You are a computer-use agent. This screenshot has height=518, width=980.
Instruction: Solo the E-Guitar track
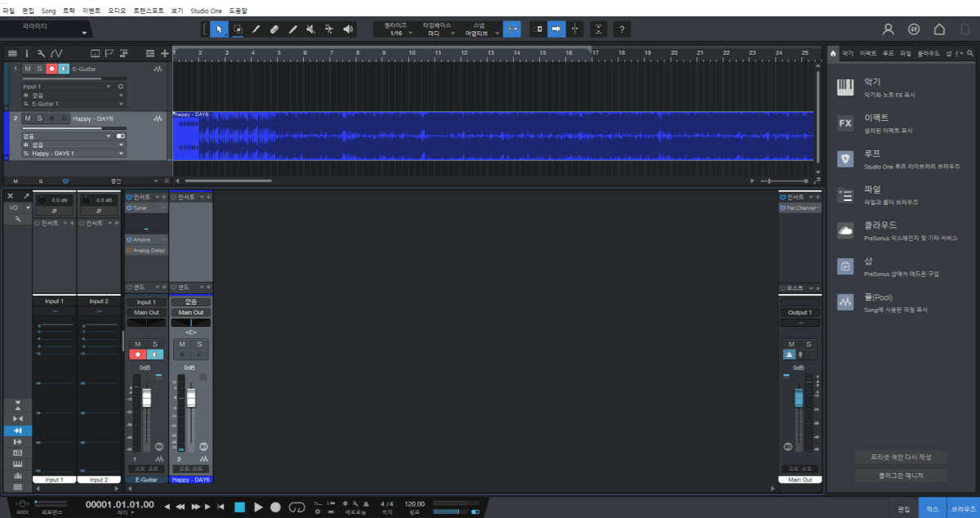coord(39,69)
